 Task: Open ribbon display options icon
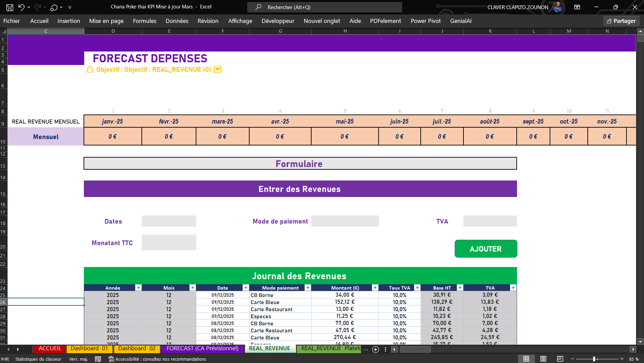tap(577, 7)
